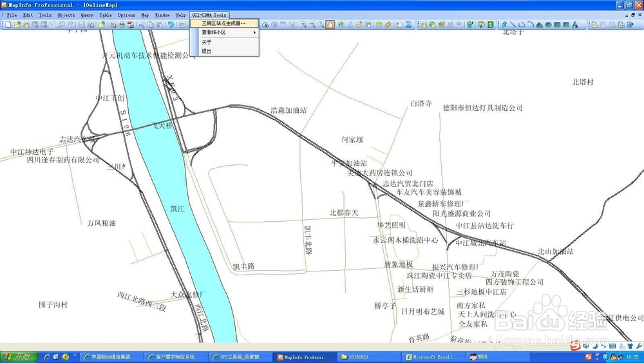The image size is (644, 363).
Task: Open the Window menu
Action: [162, 15]
